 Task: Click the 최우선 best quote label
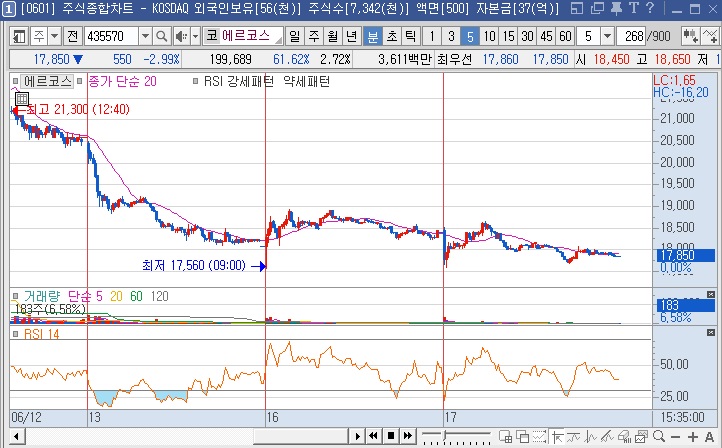point(454,59)
